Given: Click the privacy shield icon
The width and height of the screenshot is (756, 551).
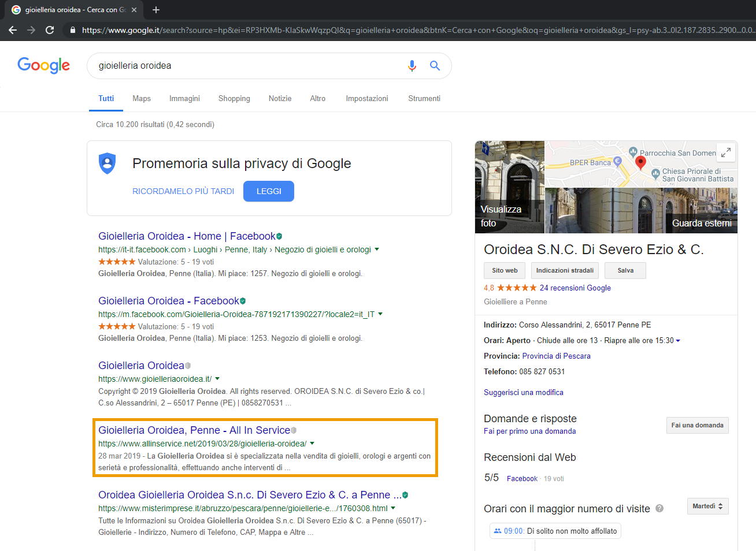Looking at the screenshot, I should (108, 163).
